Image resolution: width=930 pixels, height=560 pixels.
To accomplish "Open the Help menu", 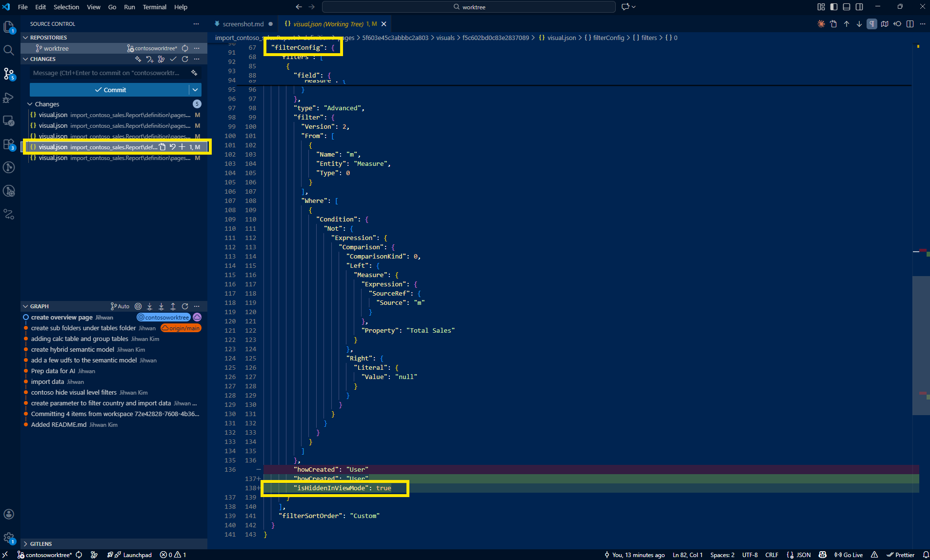I will click(181, 7).
